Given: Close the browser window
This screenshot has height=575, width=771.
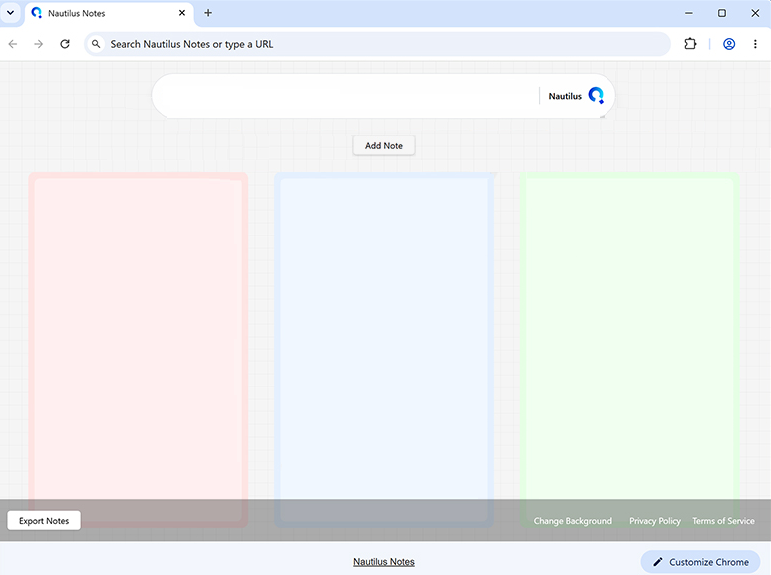Looking at the screenshot, I should (755, 13).
